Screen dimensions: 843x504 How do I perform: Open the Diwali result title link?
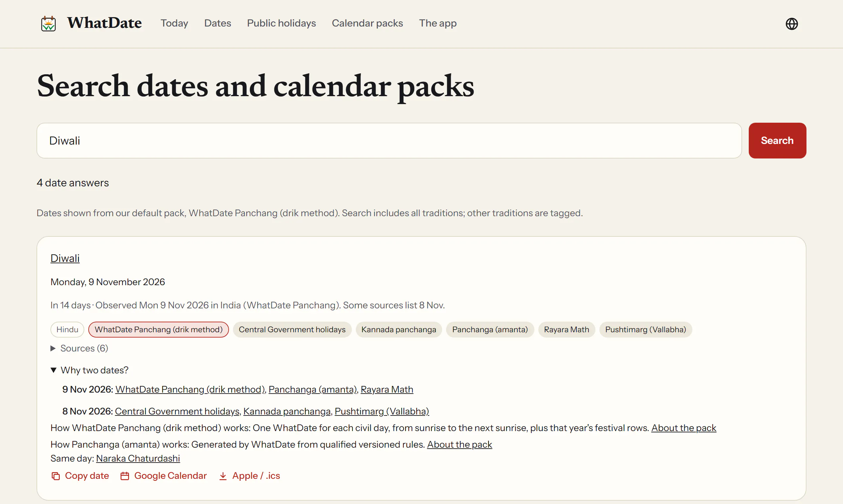coord(65,258)
